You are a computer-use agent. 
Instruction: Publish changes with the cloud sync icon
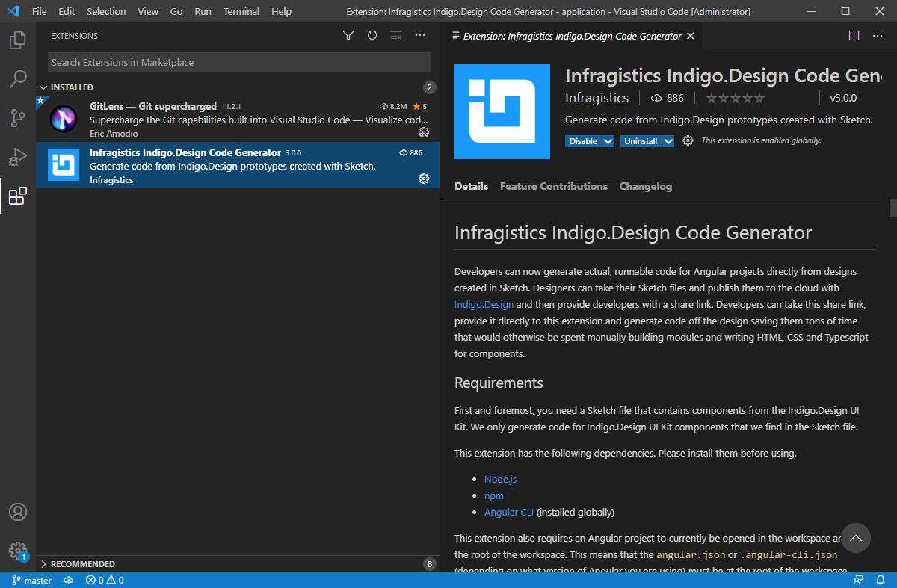tap(68, 580)
